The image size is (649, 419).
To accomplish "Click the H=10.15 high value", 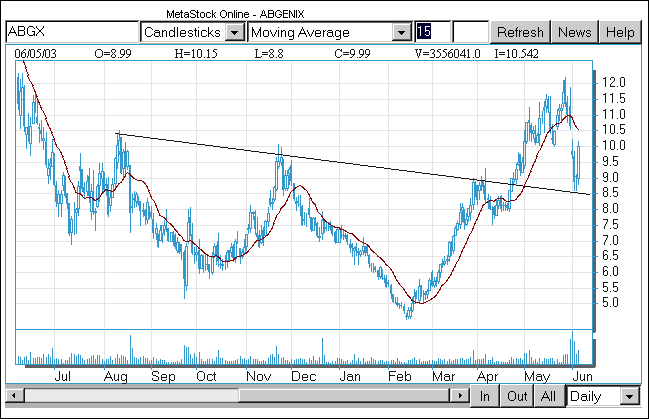I will pos(196,54).
